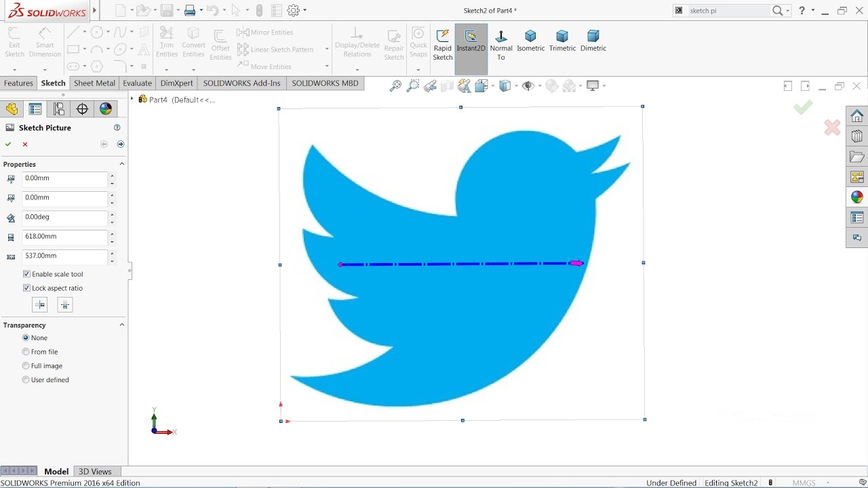
Task: Select User defined transparency option
Action: tap(26, 380)
